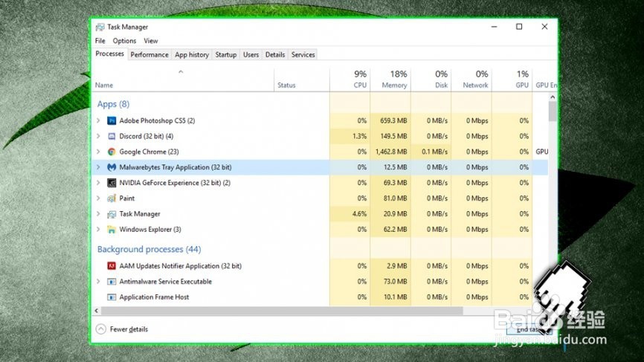Click the Antimalware Service Executable icon
The image size is (644, 362).
(x=112, y=282)
